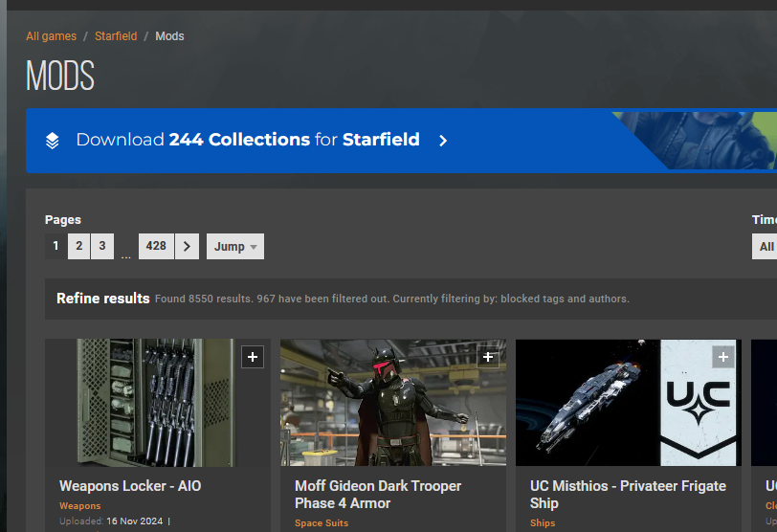
Task: Open the Jump page dropdown
Action: tap(235, 246)
